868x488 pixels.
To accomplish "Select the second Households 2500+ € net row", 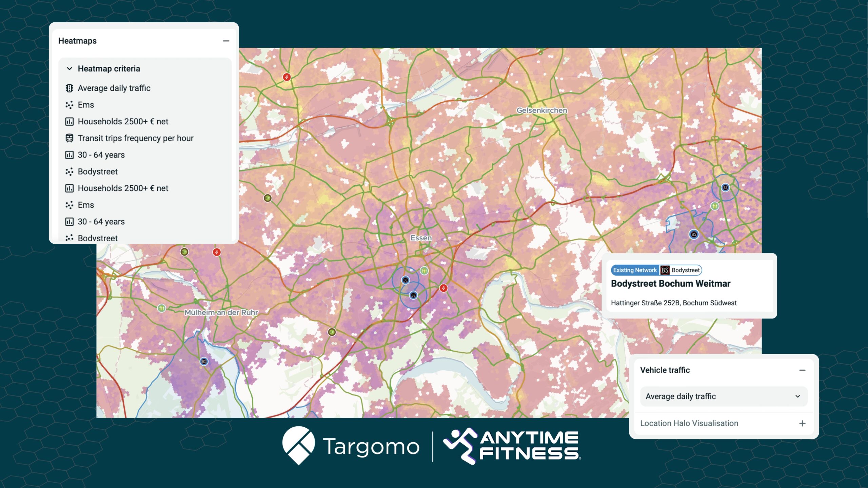I will pos(145,188).
